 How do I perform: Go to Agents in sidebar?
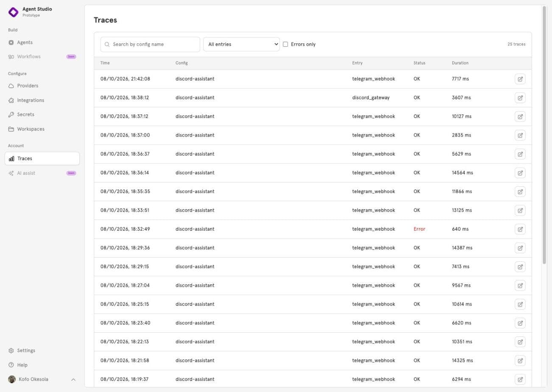coord(42,42)
